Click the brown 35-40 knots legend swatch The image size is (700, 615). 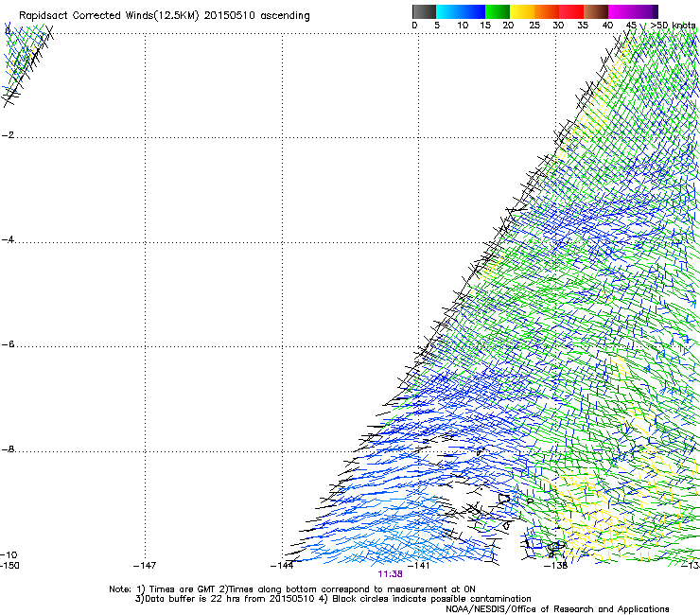(596, 11)
